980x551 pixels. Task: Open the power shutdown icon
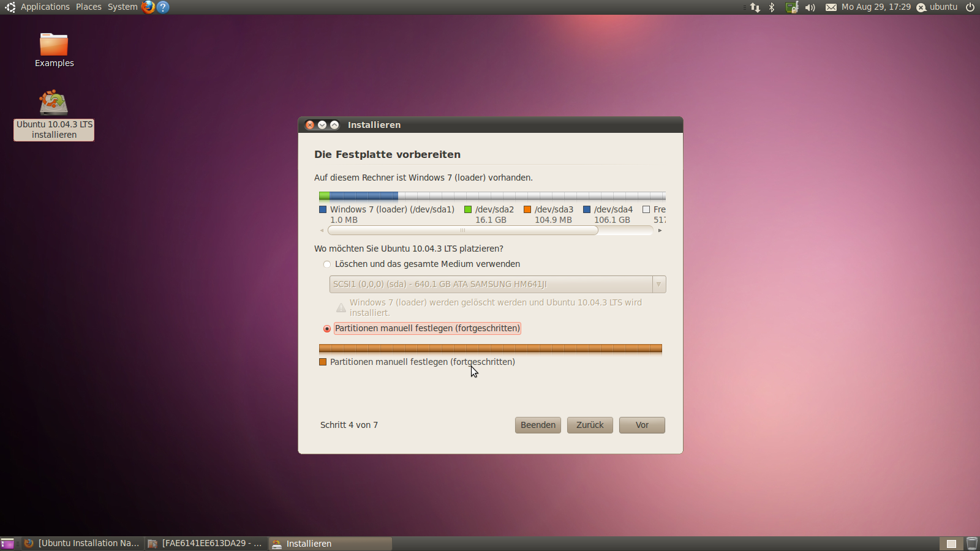[970, 7]
